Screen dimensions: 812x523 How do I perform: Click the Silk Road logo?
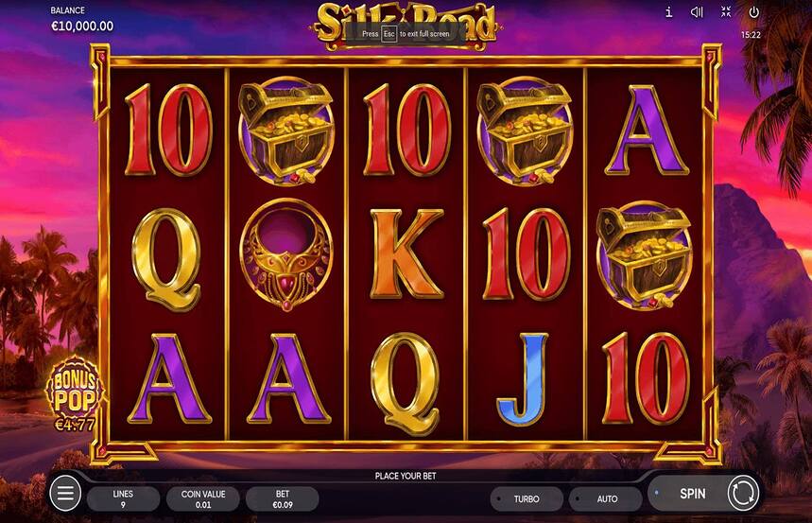[x=405, y=25]
